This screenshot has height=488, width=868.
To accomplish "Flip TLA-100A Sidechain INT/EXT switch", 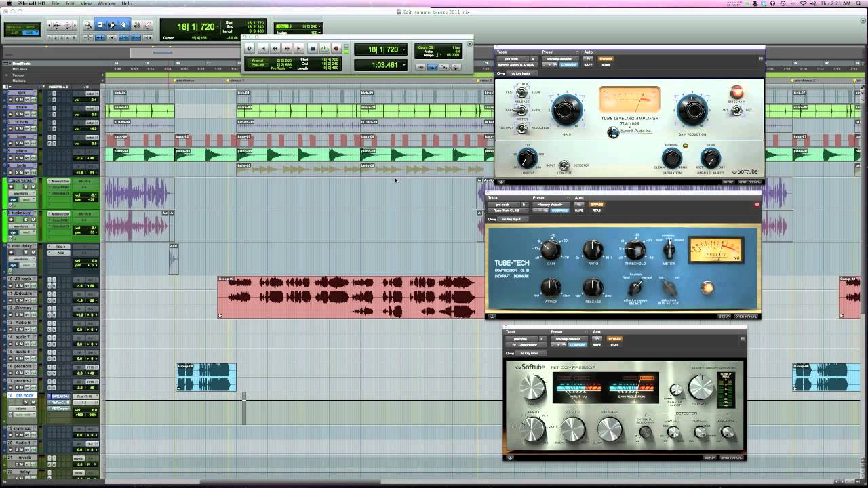I will 736,110.
